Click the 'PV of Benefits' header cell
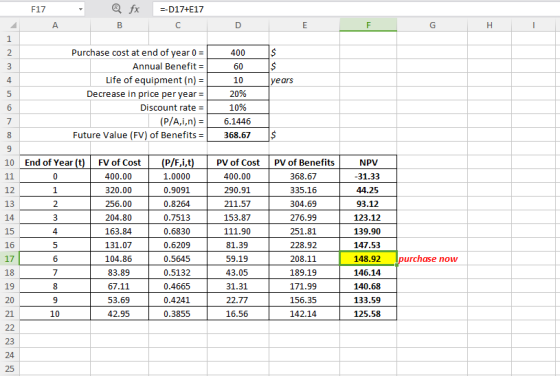 tap(304, 162)
